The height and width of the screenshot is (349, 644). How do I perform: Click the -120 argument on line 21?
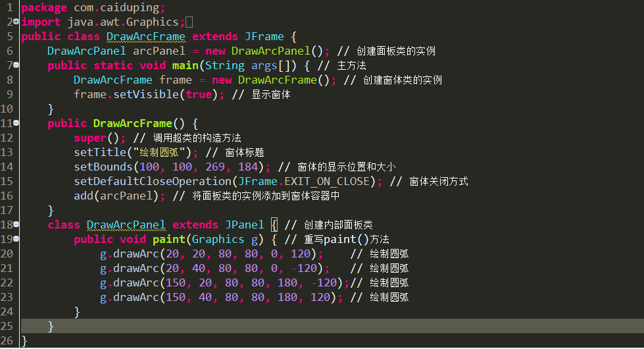[304, 269]
